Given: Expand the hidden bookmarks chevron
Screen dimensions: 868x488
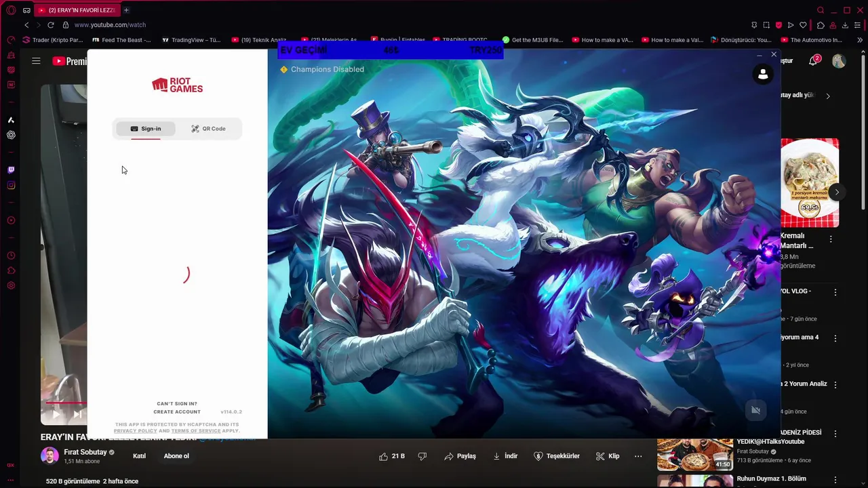Looking at the screenshot, I should click(x=861, y=40).
